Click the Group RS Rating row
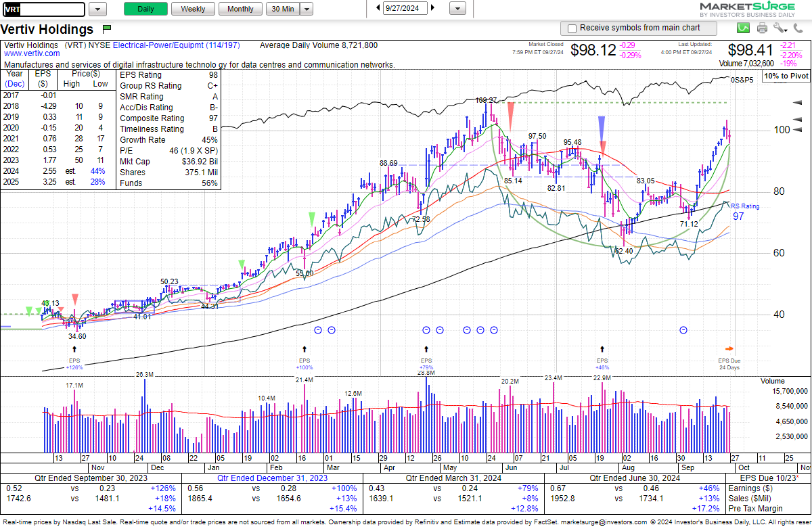This screenshot has width=812, height=529. point(169,86)
